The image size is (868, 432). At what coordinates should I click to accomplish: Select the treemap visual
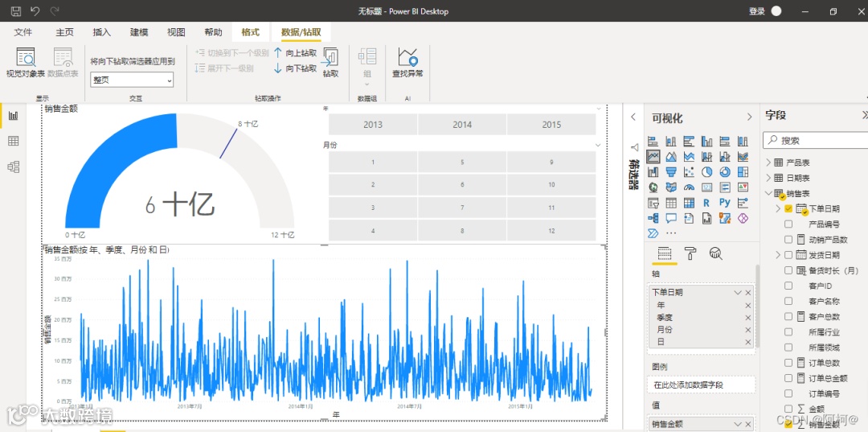click(x=743, y=171)
